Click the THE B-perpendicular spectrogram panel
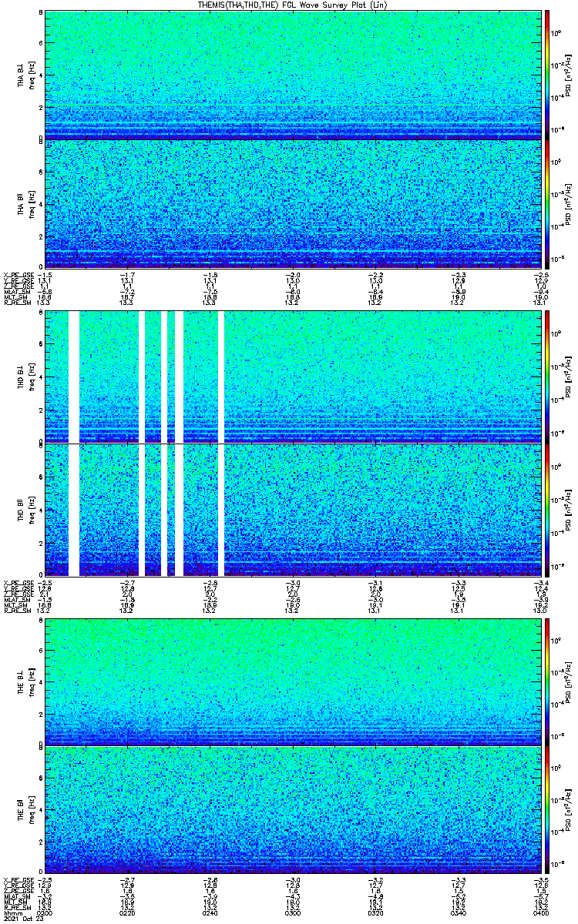This screenshot has height=924, width=578. [292, 681]
